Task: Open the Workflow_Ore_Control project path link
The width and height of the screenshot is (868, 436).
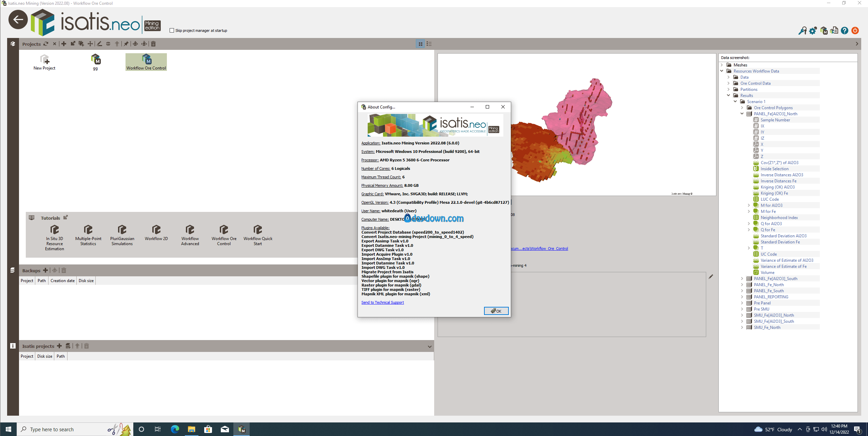Action: pos(539,249)
